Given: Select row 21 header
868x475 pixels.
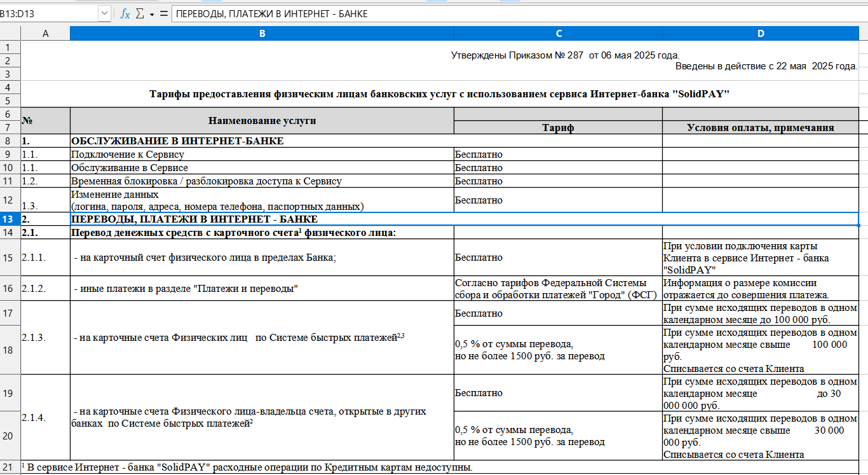Looking at the screenshot, I should (x=10, y=468).
